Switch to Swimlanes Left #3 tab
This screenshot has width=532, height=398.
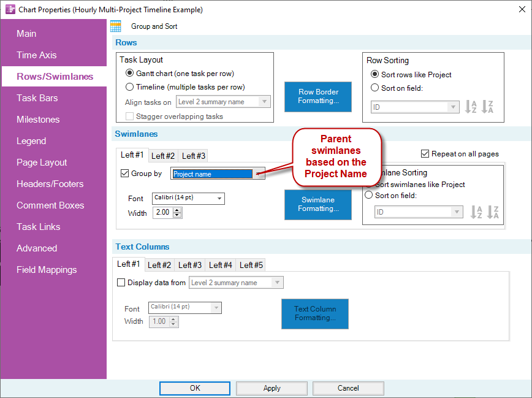(x=194, y=156)
